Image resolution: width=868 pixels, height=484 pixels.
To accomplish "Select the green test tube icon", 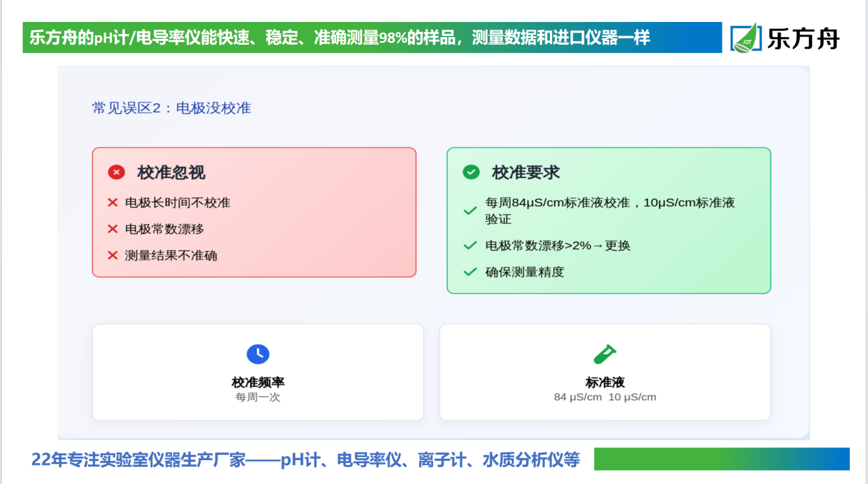I will 605,354.
